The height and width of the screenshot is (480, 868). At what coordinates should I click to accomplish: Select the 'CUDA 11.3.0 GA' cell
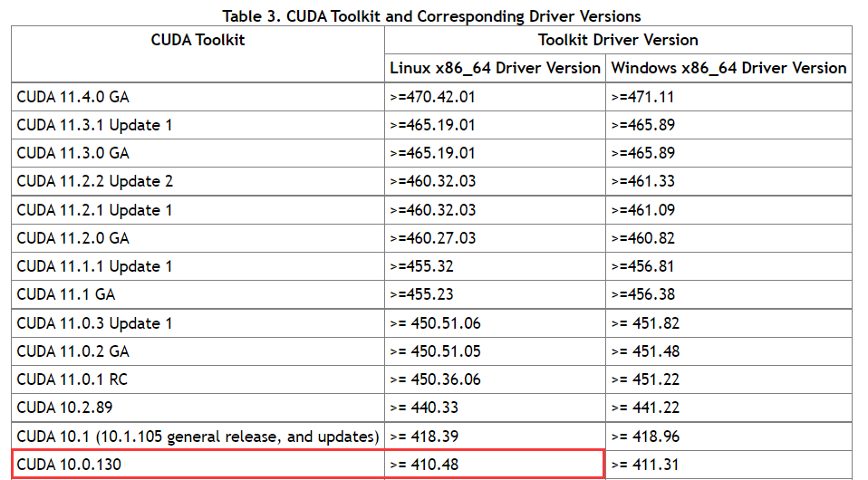[198, 153]
